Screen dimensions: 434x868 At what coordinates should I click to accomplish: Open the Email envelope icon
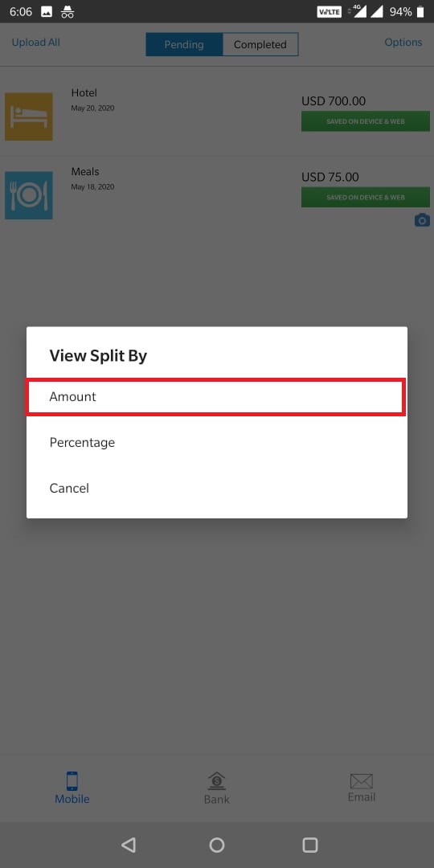(x=362, y=782)
